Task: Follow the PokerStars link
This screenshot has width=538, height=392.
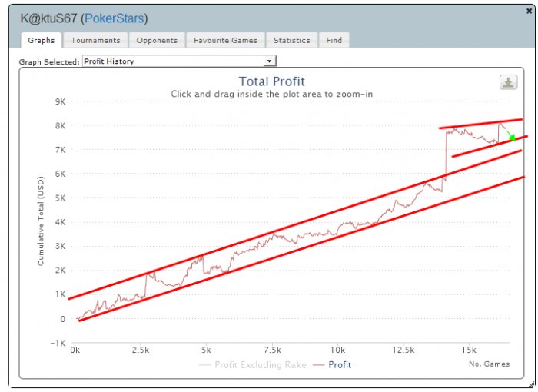Action: [115, 18]
